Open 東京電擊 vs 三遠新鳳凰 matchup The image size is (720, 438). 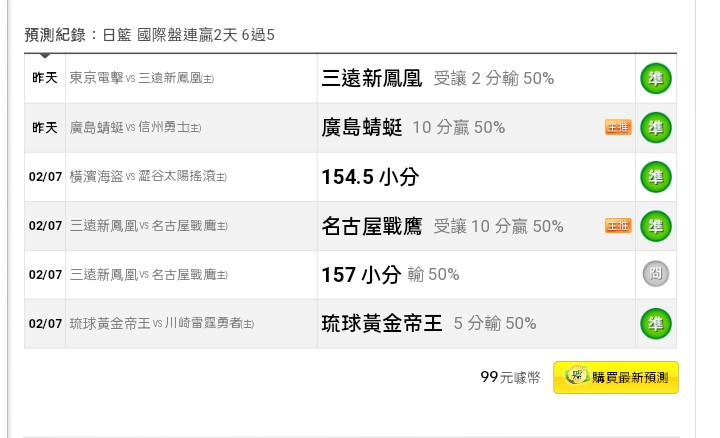coord(141,78)
